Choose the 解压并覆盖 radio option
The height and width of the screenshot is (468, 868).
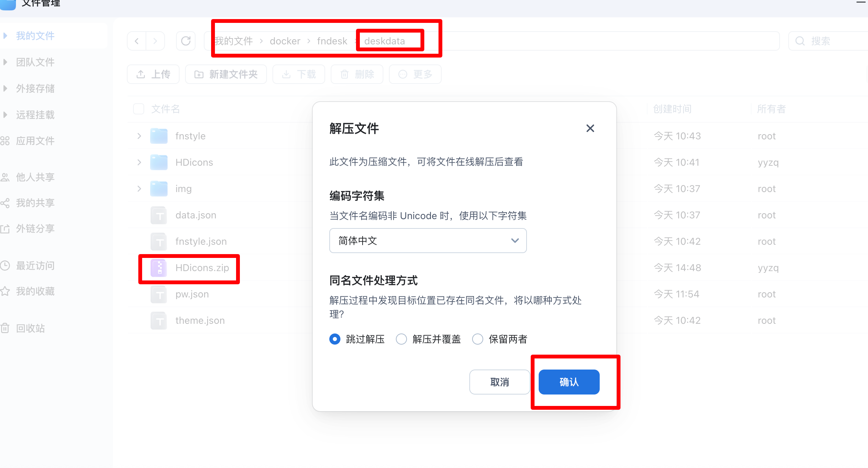pyautogui.click(x=401, y=339)
